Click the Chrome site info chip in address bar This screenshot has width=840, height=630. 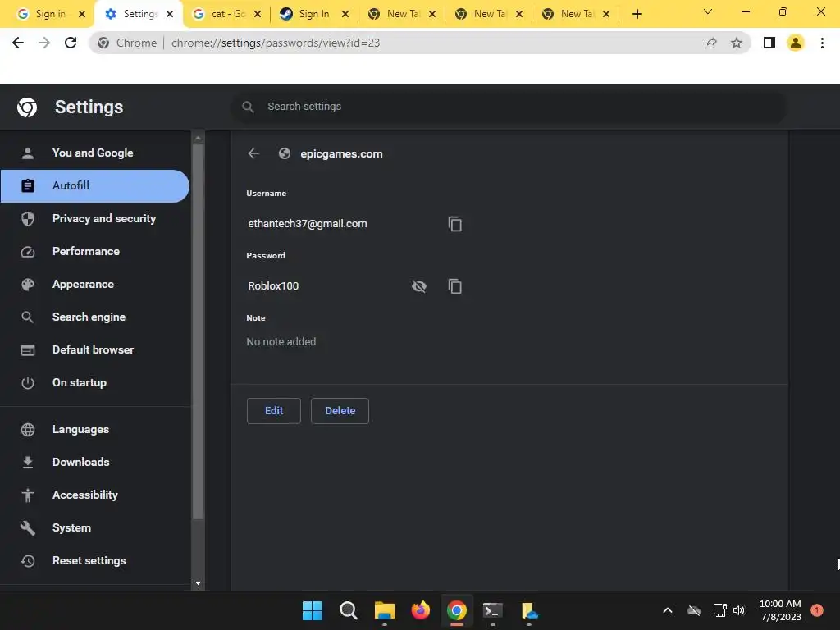[127, 43]
